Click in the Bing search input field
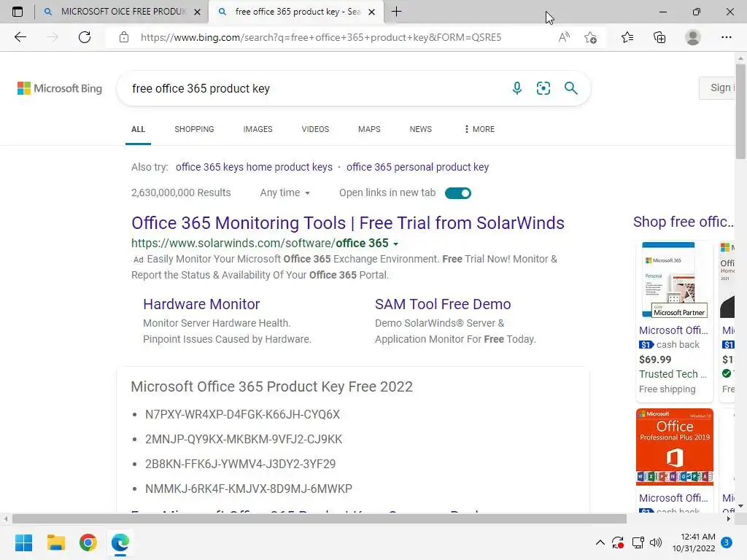 pos(314,88)
